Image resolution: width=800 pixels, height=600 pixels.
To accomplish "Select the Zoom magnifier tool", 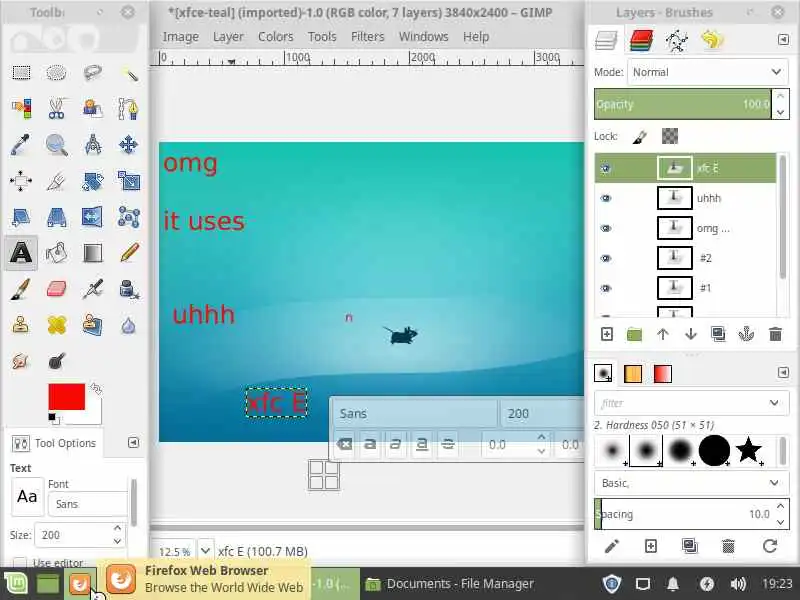I will (56, 145).
